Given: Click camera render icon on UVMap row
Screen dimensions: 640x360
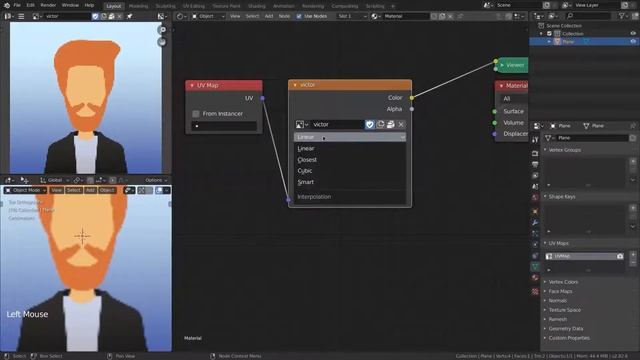Looking at the screenshot, I should (x=620, y=256).
